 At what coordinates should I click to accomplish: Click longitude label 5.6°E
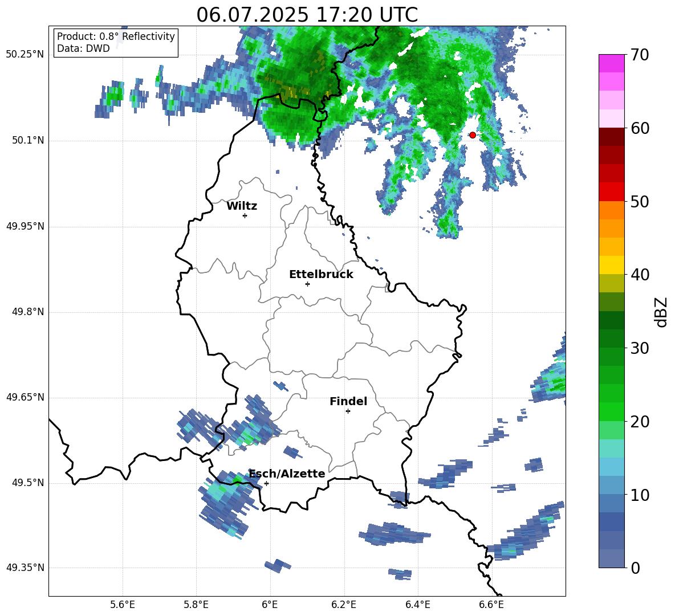(123, 605)
